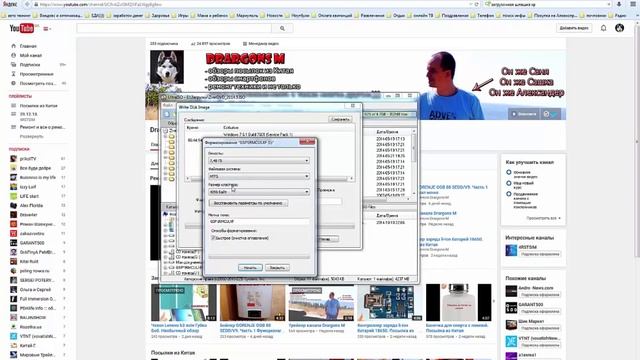Click the prikolTV channel avatar
Viewport: 640px width, 360px height.
click(13, 158)
